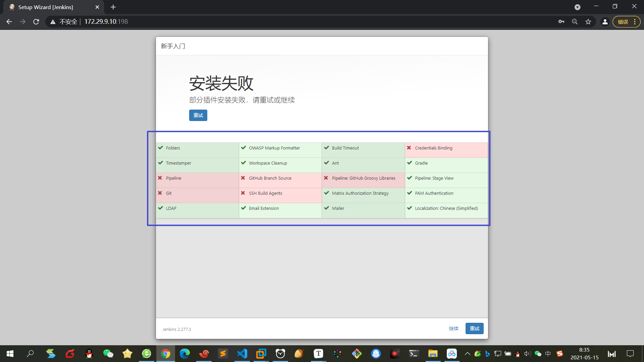644x362 pixels.
Task: Switch to Google Chrome in taskbar
Action: (x=165, y=354)
